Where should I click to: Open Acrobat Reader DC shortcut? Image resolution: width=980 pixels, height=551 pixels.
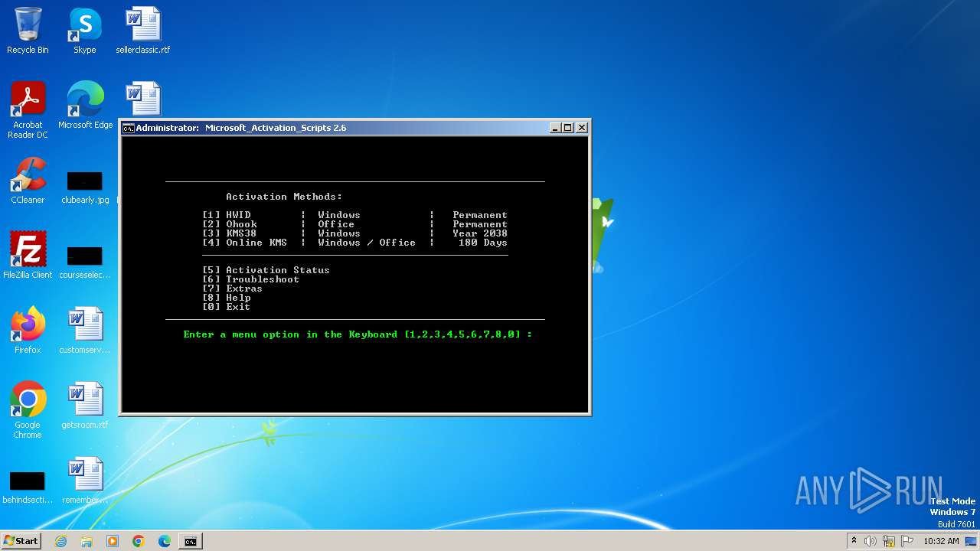click(28, 109)
